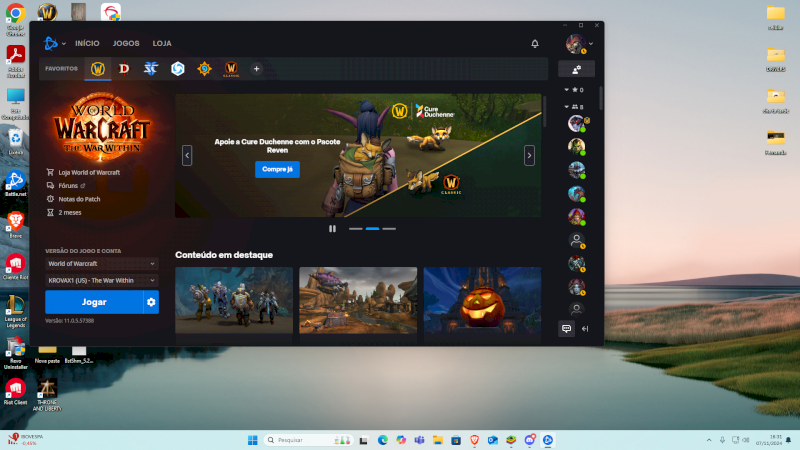
Task: Click the add friend button
Action: coord(577,69)
